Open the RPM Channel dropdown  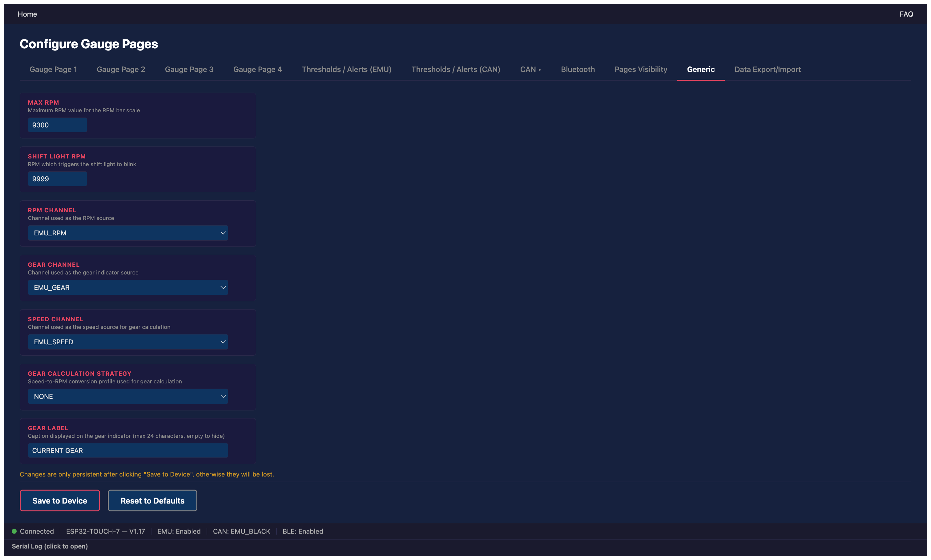127,233
